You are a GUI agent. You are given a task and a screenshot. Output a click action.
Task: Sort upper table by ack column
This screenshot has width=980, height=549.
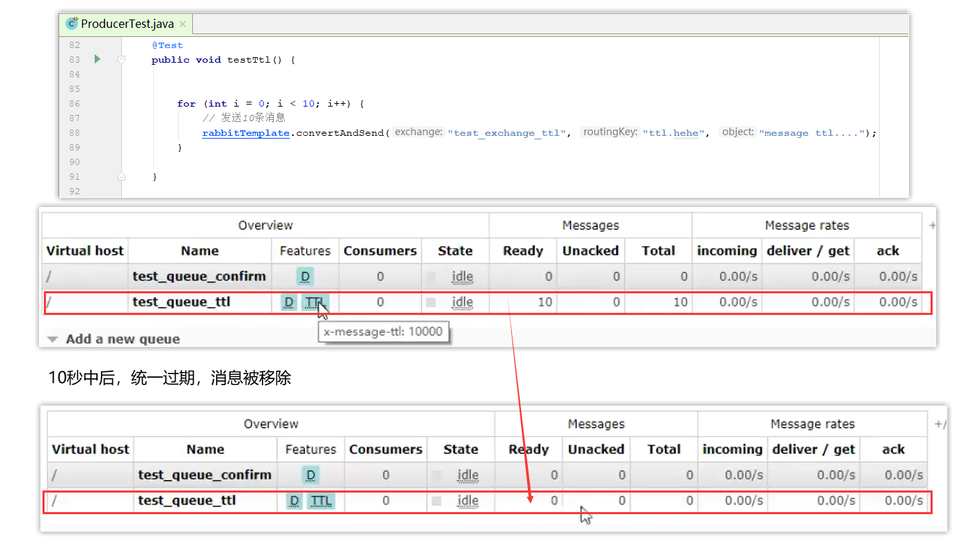coord(887,251)
